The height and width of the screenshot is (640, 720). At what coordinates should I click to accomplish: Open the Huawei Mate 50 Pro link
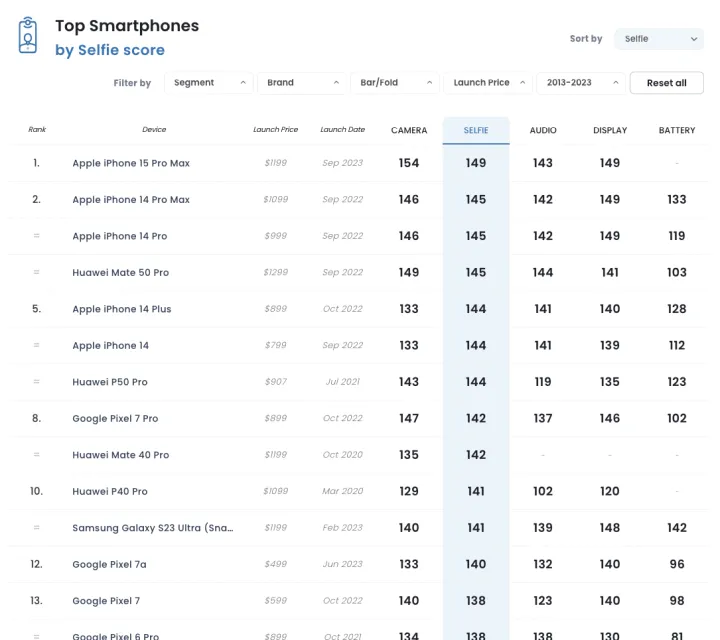tap(120, 273)
